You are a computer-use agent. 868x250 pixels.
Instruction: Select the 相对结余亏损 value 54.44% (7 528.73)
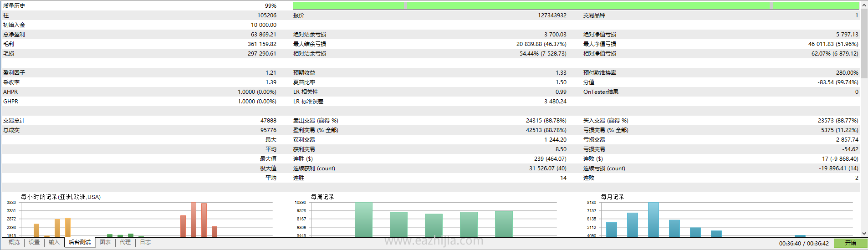[543, 54]
